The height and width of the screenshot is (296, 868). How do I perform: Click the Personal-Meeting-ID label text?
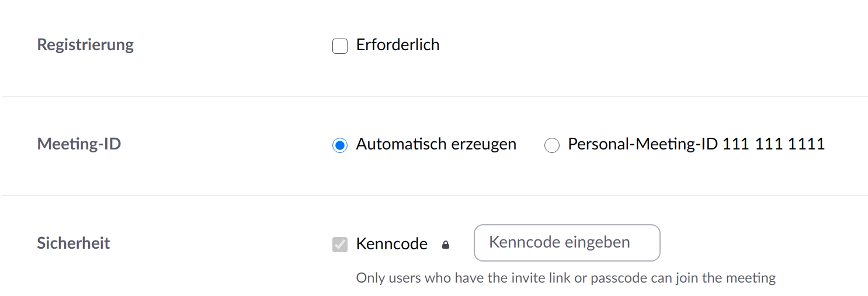coord(643,144)
